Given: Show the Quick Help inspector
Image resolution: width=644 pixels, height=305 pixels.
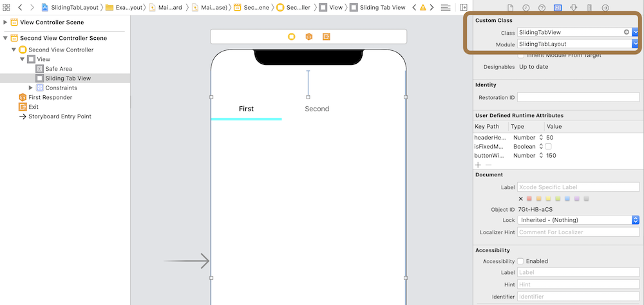Looking at the screenshot, I should [542, 8].
